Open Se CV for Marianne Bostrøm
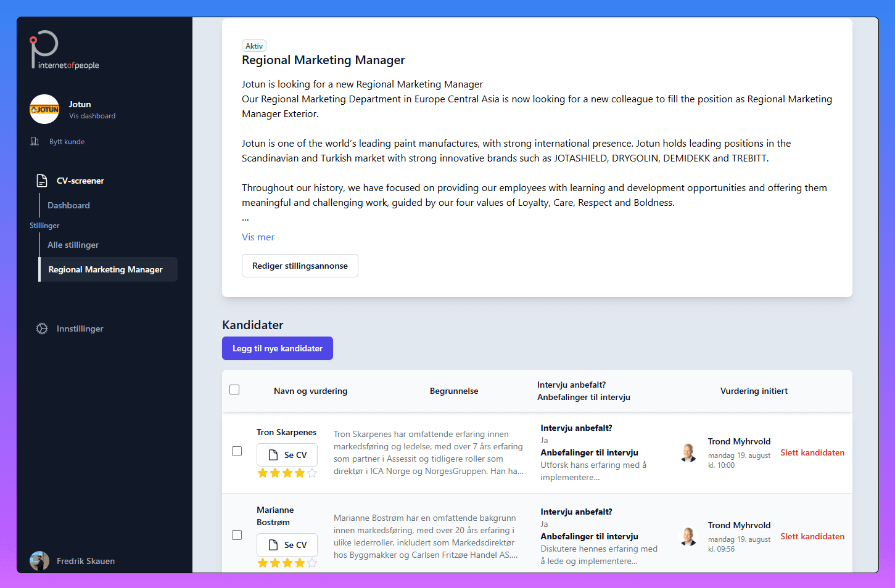This screenshot has width=895, height=588. [x=287, y=545]
